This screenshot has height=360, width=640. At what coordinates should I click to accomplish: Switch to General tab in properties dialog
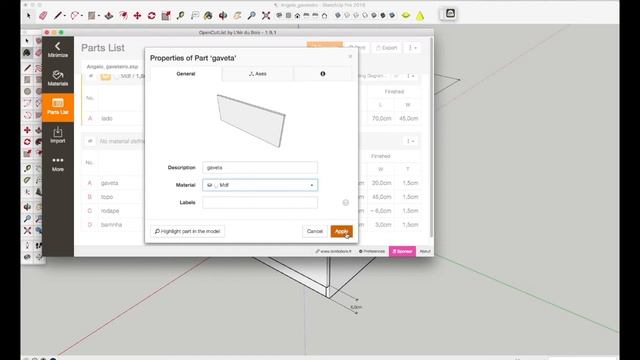pyautogui.click(x=186, y=74)
